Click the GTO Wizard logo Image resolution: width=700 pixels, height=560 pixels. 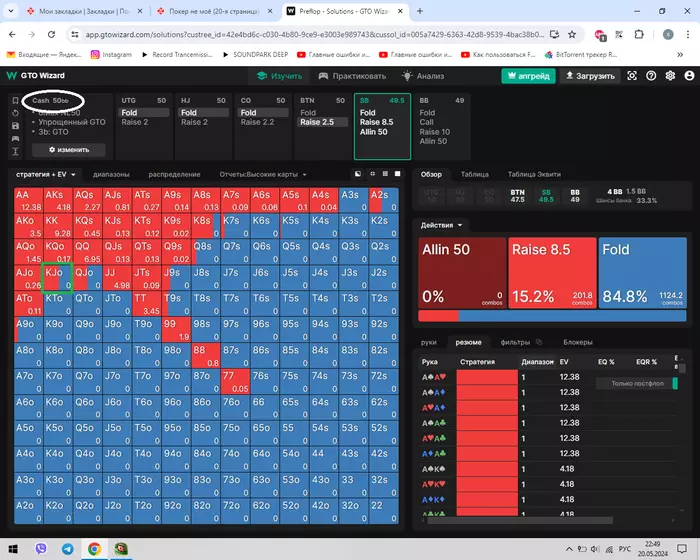coord(36,75)
